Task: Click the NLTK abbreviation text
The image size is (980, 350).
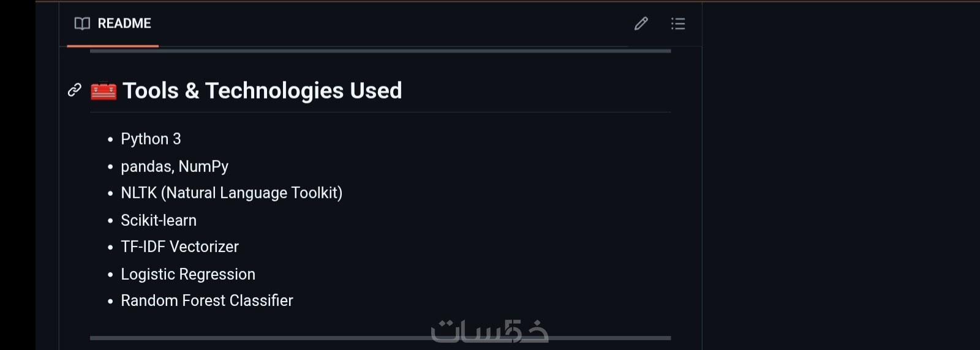Action: (138, 193)
